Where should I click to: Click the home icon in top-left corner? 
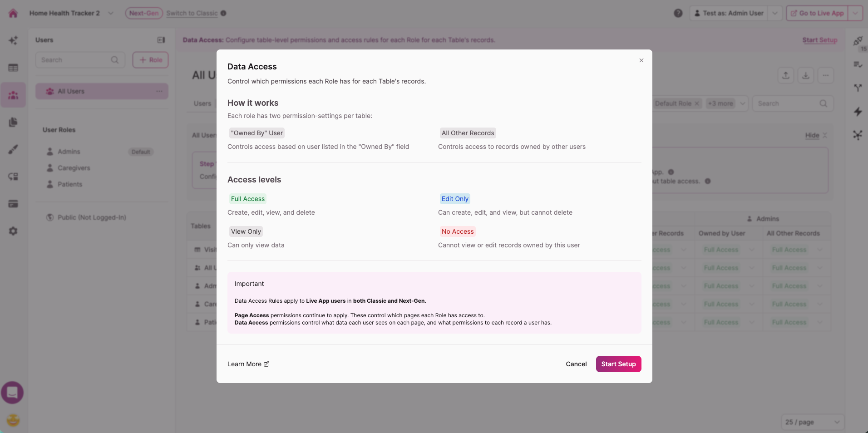point(13,13)
